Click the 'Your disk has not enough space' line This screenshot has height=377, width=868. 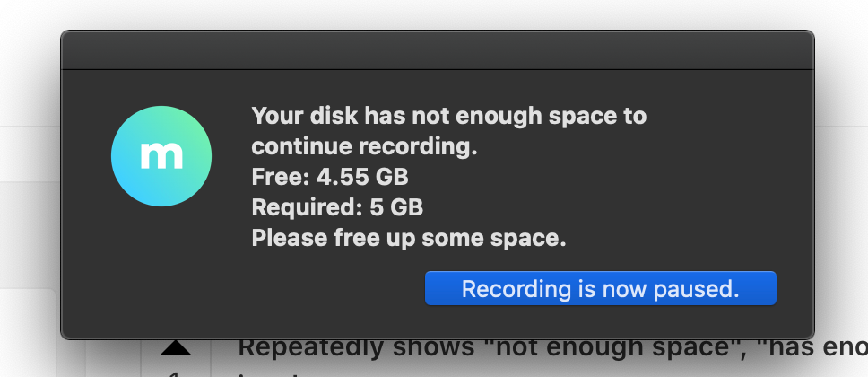click(449, 116)
